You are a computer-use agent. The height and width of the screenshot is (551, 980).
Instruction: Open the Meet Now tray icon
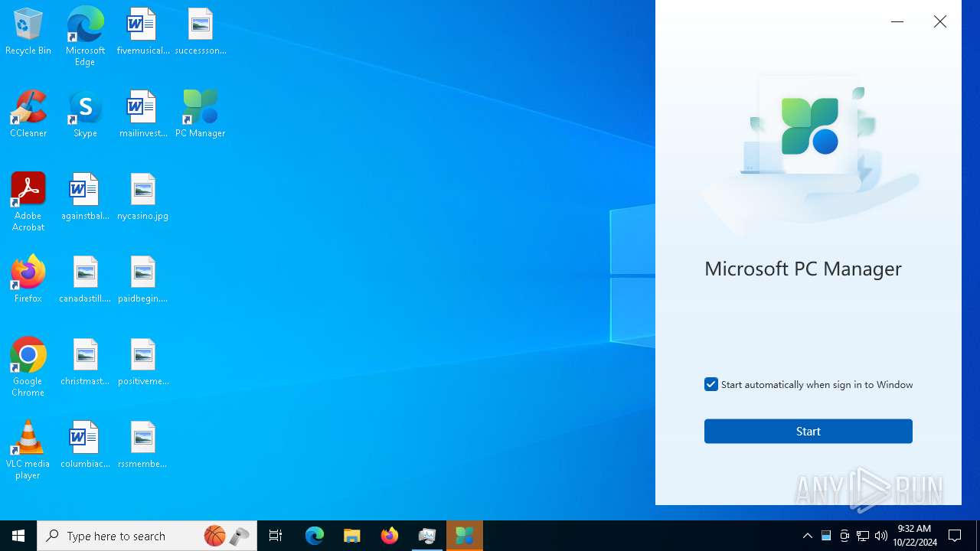[844, 536]
